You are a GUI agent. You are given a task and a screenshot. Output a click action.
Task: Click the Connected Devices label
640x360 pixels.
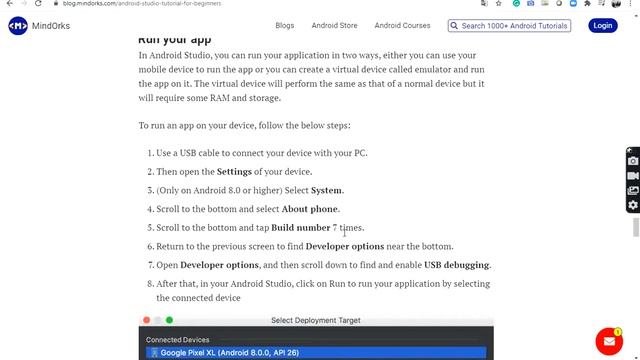click(x=178, y=340)
